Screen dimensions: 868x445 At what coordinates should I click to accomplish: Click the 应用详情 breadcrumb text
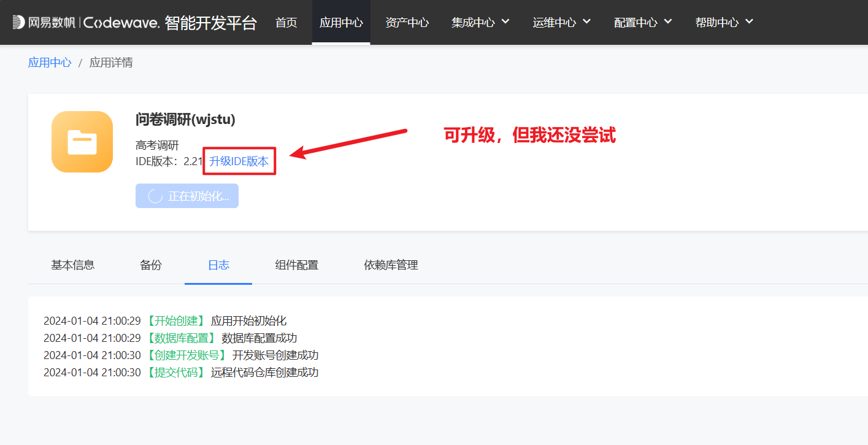tap(111, 63)
